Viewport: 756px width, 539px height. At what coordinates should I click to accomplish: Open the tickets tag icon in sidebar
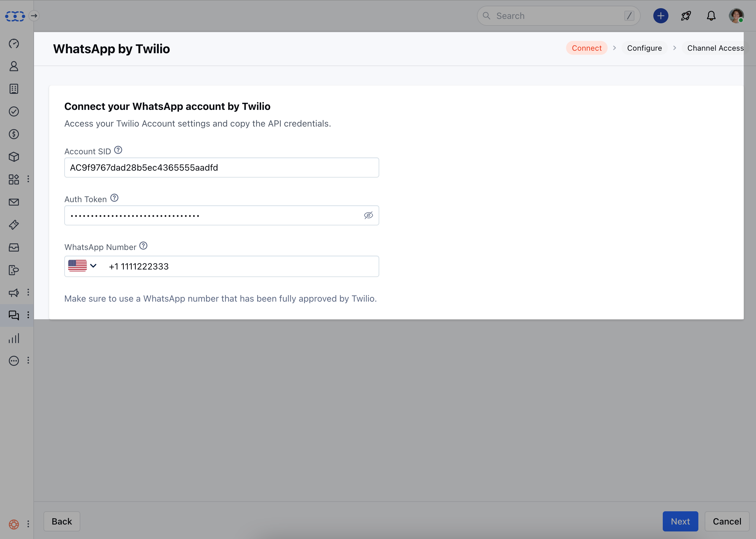tap(14, 225)
